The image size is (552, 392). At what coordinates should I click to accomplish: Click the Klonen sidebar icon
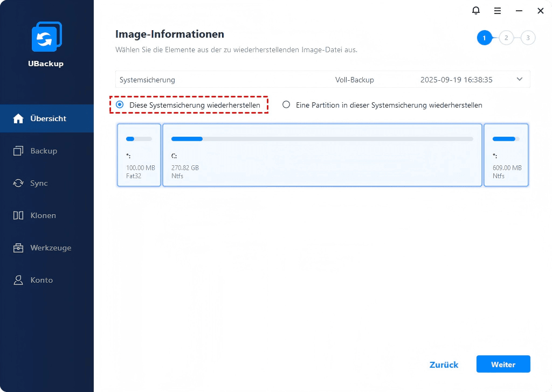pos(18,215)
